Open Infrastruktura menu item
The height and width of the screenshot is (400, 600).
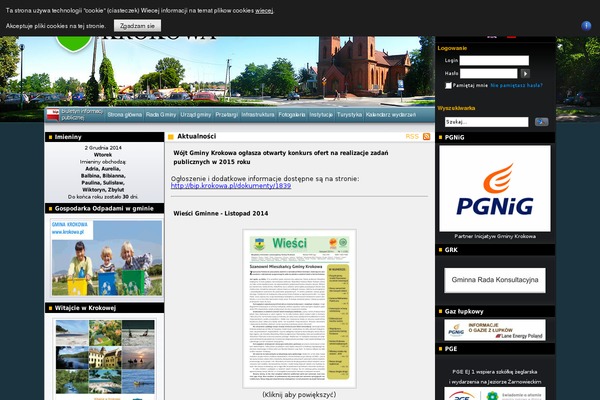[258, 114]
